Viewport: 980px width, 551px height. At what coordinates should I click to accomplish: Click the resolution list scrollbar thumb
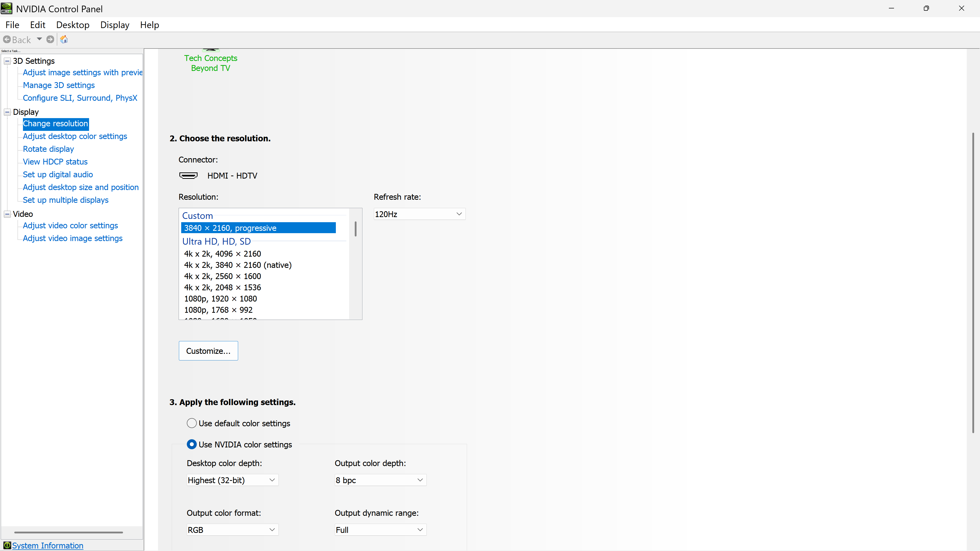(x=355, y=229)
